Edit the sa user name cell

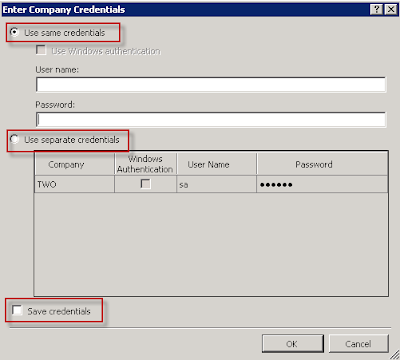pos(216,184)
